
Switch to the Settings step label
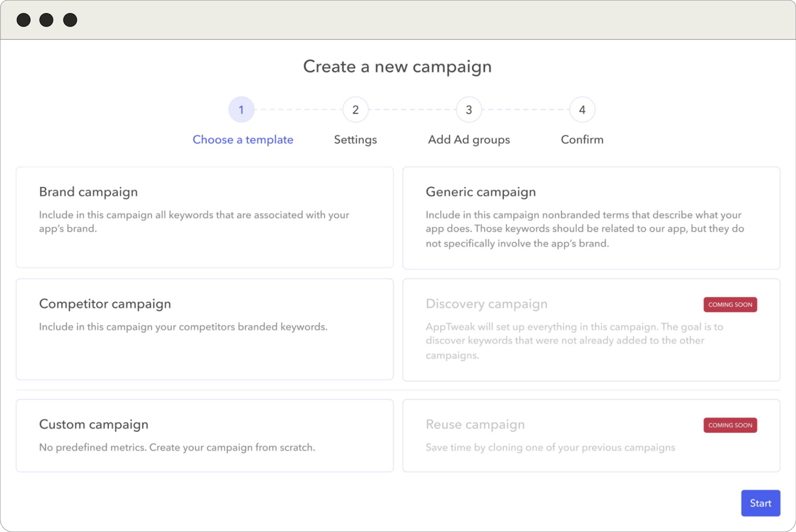355,139
